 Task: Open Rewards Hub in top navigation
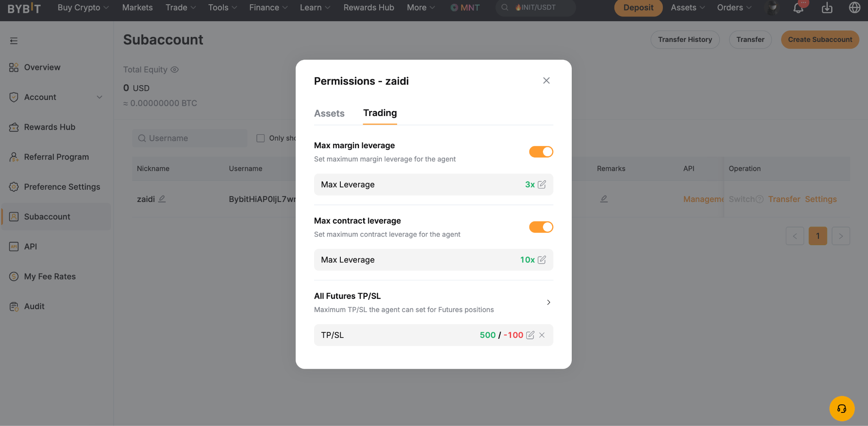(369, 8)
